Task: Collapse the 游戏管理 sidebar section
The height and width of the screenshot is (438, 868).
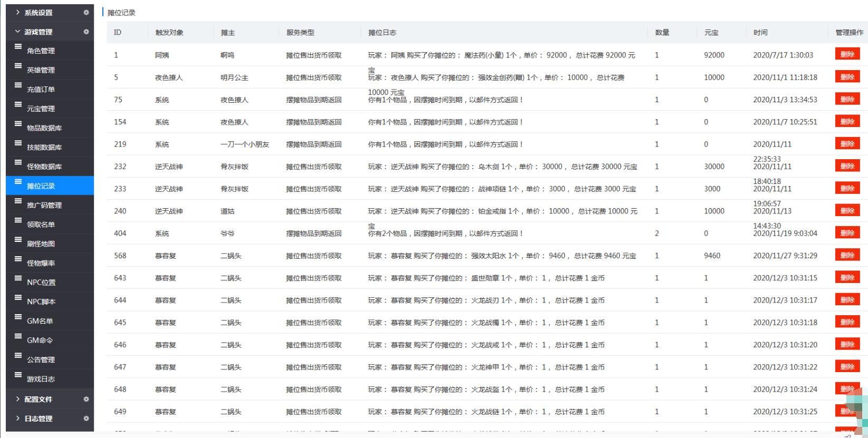Action: pyautogui.click(x=38, y=32)
